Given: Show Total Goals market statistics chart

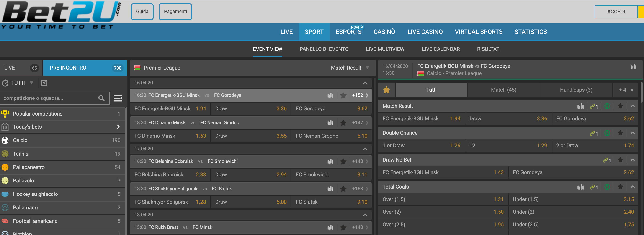Looking at the screenshot, I should [580, 187].
